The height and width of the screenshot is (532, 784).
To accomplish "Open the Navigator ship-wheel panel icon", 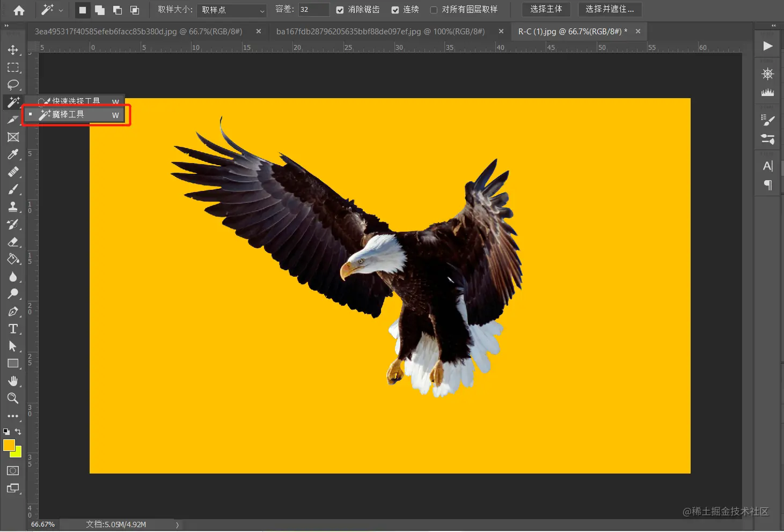I will [x=768, y=74].
